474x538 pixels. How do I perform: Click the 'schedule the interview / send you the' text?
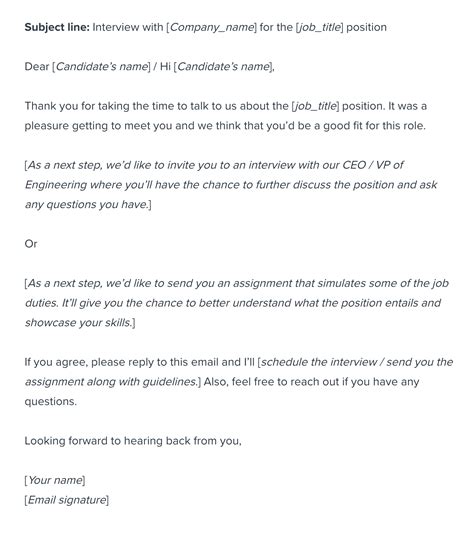[355, 362]
